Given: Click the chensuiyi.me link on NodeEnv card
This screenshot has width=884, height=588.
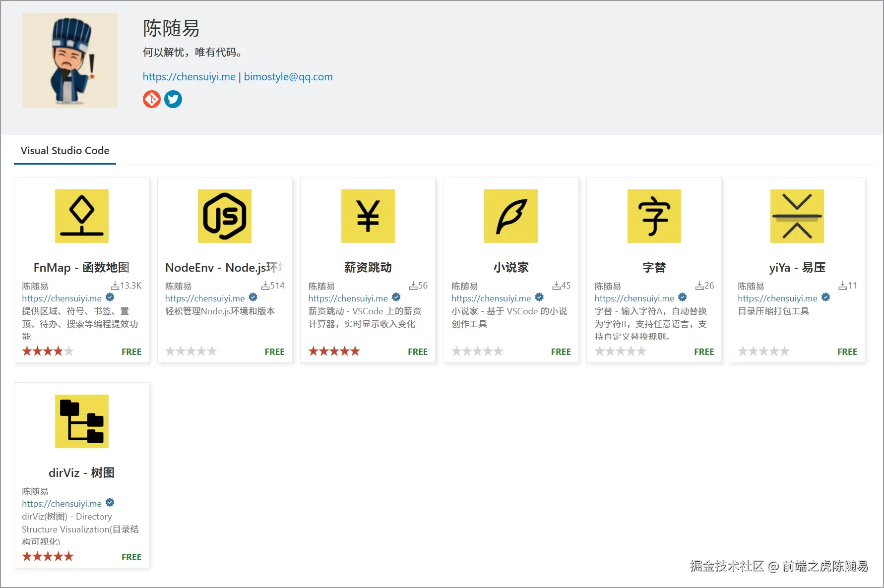Looking at the screenshot, I should coord(205,298).
